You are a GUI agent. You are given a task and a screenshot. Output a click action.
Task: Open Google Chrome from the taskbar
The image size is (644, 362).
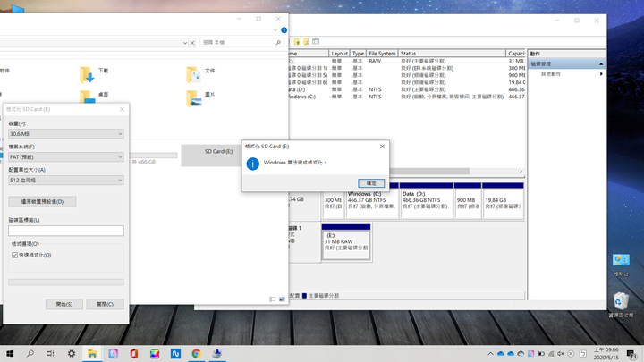(x=196, y=353)
